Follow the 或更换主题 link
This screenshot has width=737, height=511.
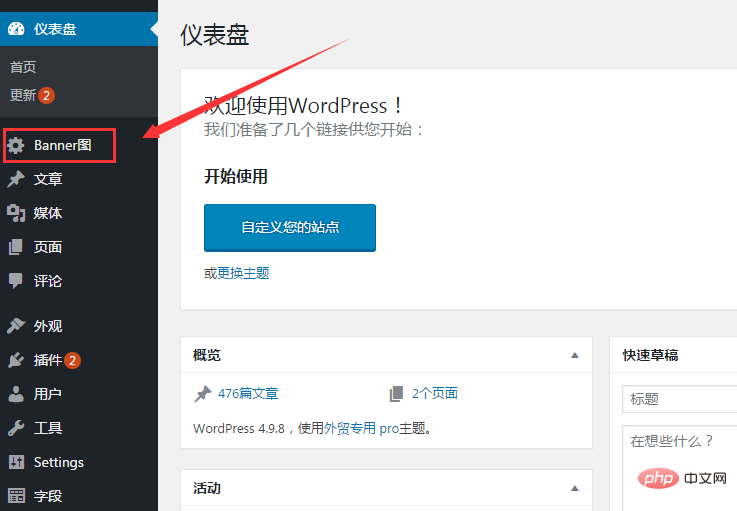point(237,273)
